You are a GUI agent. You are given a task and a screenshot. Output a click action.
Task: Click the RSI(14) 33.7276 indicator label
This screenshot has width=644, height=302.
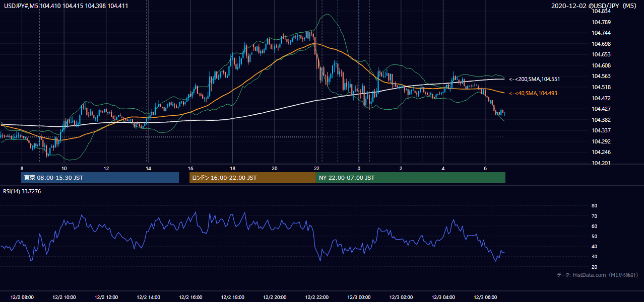click(x=22, y=191)
